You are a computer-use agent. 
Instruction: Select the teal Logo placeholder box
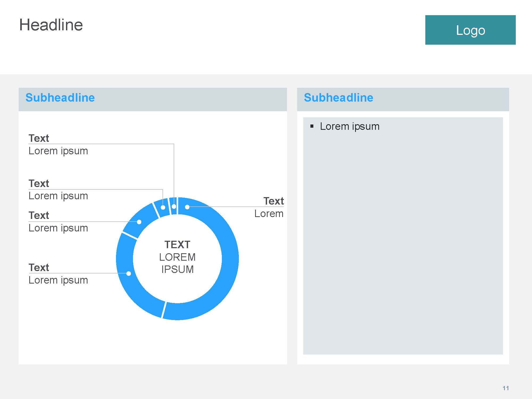(470, 30)
